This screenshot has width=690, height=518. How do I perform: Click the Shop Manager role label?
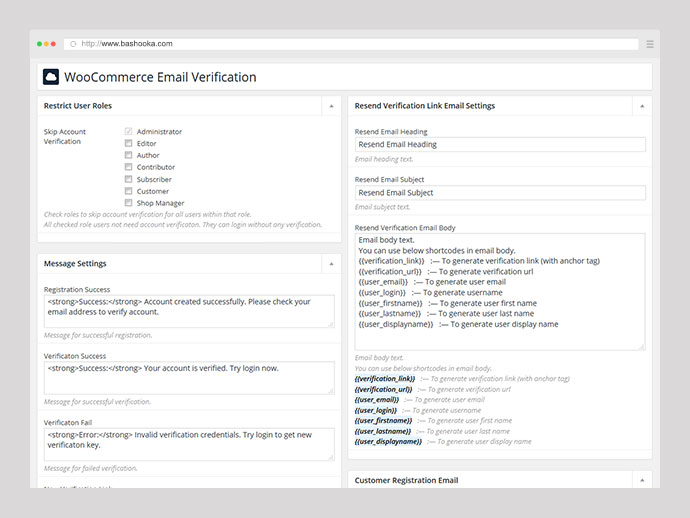coord(160,203)
